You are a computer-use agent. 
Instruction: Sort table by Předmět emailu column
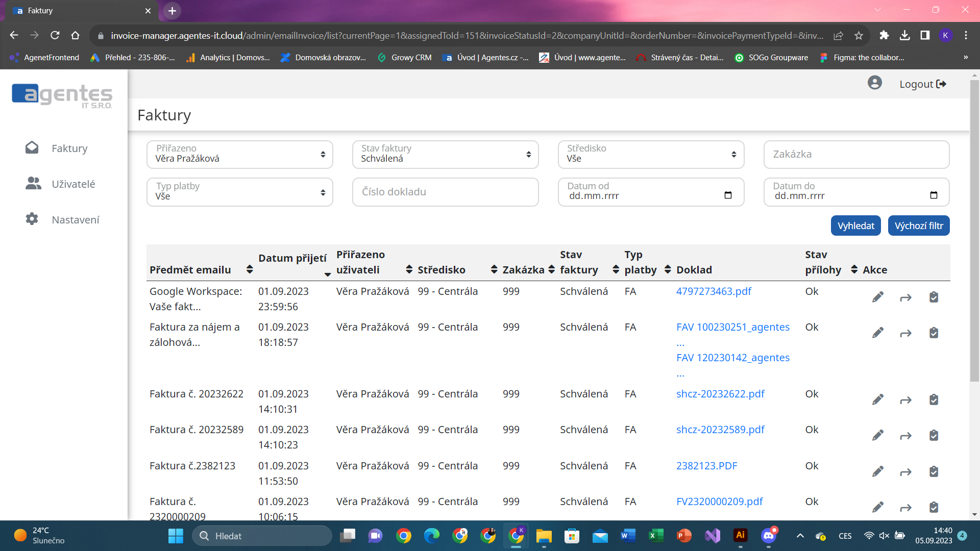coord(249,269)
